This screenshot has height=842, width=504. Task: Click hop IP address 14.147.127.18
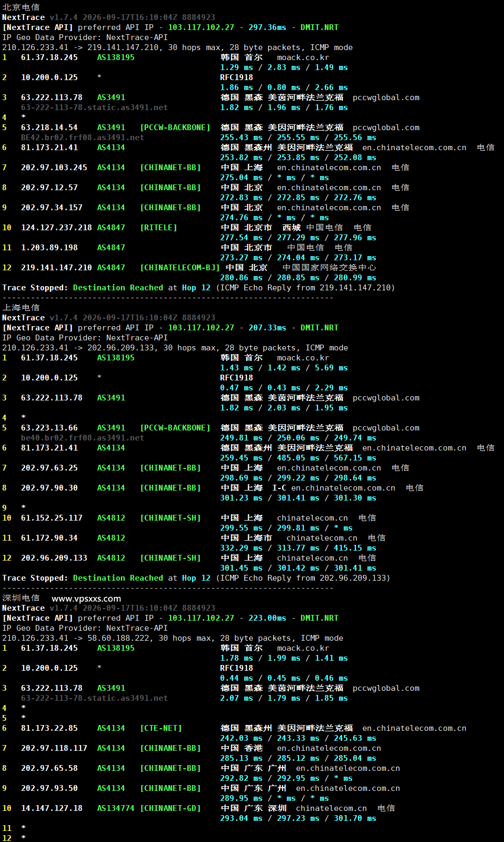point(52,808)
